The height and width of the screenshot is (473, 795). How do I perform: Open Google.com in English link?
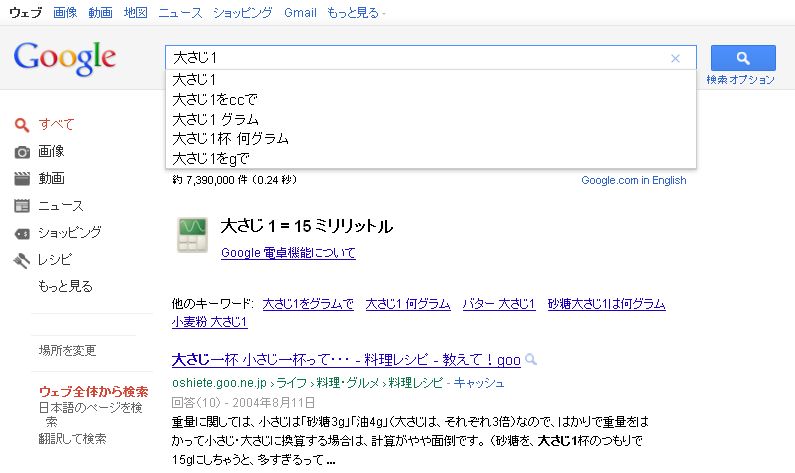[x=634, y=180]
